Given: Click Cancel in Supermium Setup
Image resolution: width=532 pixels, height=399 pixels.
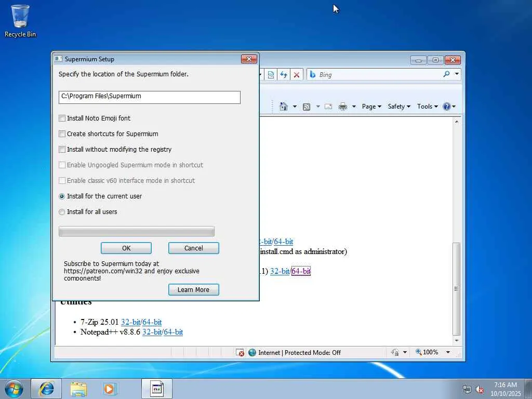Looking at the screenshot, I should (x=194, y=248).
